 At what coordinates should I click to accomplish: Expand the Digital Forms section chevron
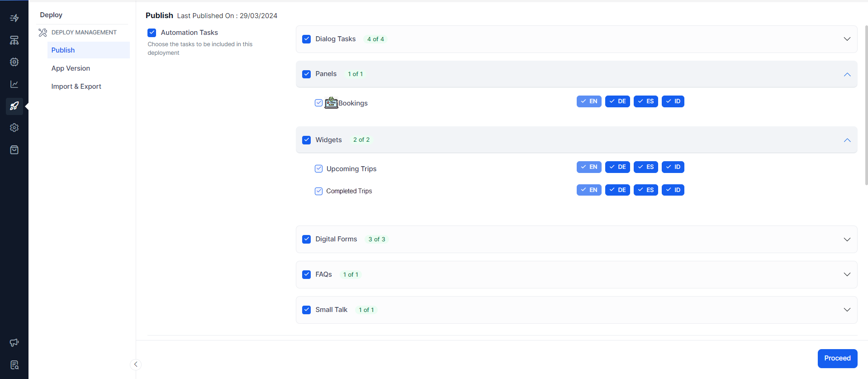(x=847, y=239)
